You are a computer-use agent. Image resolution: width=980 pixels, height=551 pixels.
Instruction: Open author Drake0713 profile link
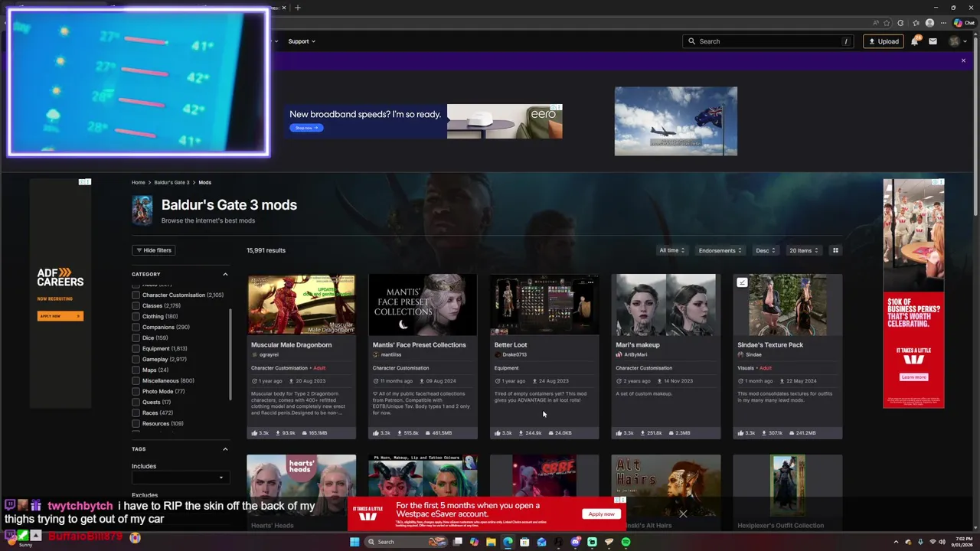[x=514, y=355]
